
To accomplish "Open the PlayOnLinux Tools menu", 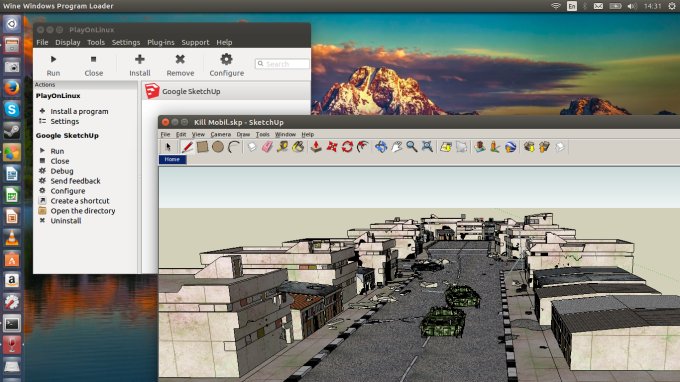I will pyautogui.click(x=96, y=42).
